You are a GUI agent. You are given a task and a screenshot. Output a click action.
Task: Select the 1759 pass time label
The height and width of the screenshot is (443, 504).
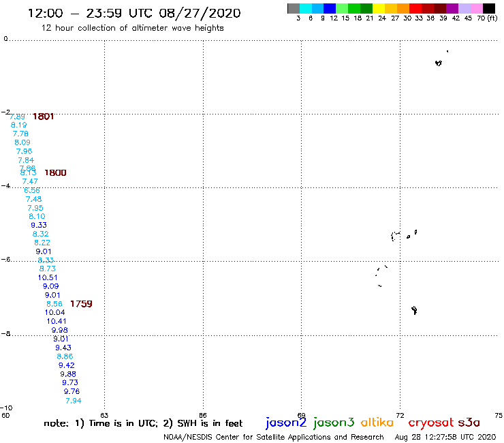tap(81, 304)
